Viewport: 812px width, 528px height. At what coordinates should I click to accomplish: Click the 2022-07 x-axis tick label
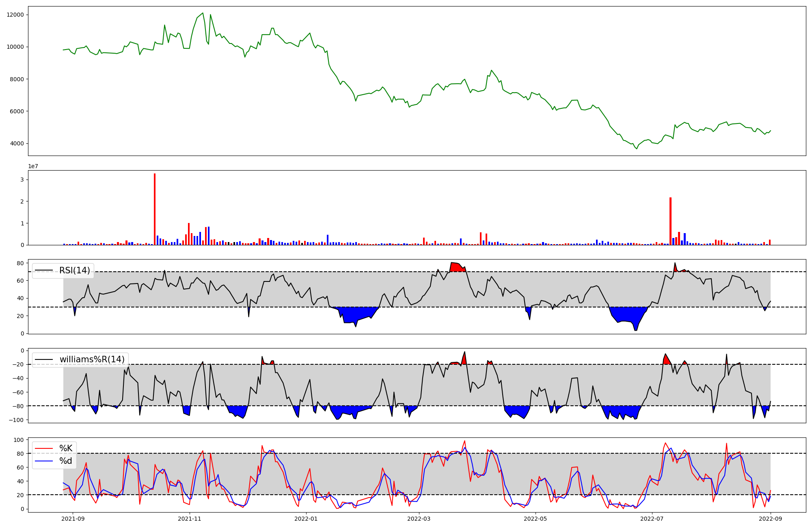652,519
